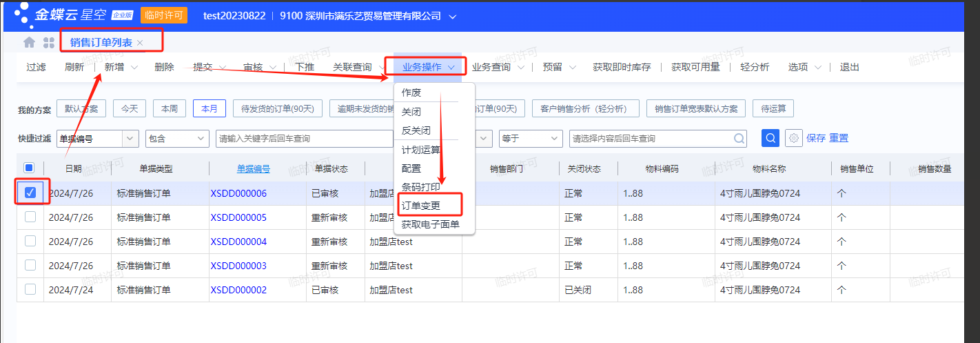Click magnifier inside right filter input

(739, 139)
